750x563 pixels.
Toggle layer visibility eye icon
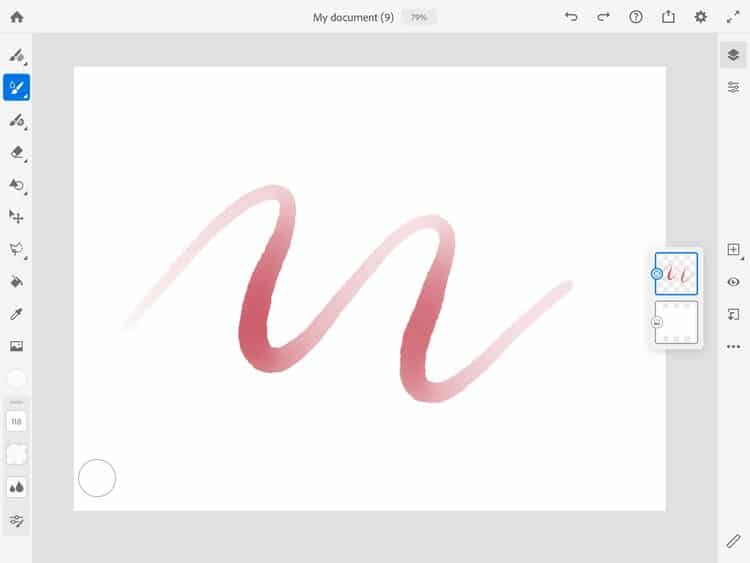(733, 282)
